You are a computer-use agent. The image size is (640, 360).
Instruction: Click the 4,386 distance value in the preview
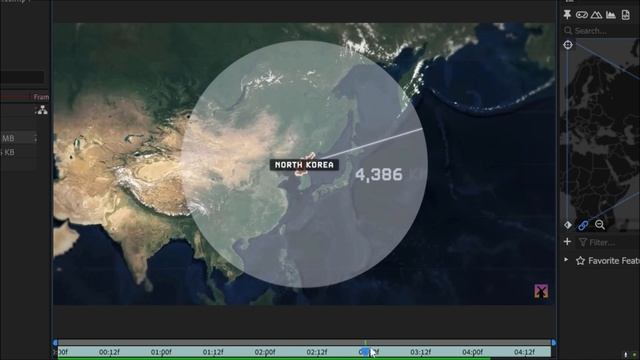tap(379, 175)
